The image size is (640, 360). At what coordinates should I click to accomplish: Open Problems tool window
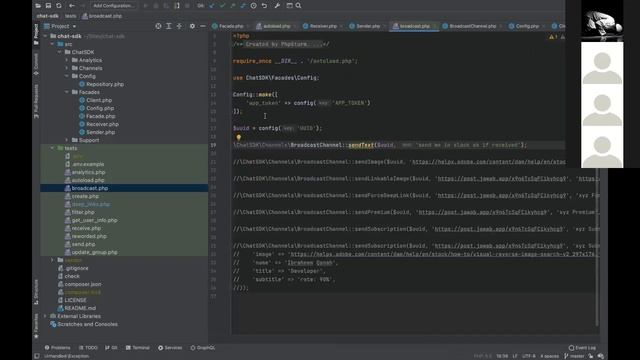(58, 348)
